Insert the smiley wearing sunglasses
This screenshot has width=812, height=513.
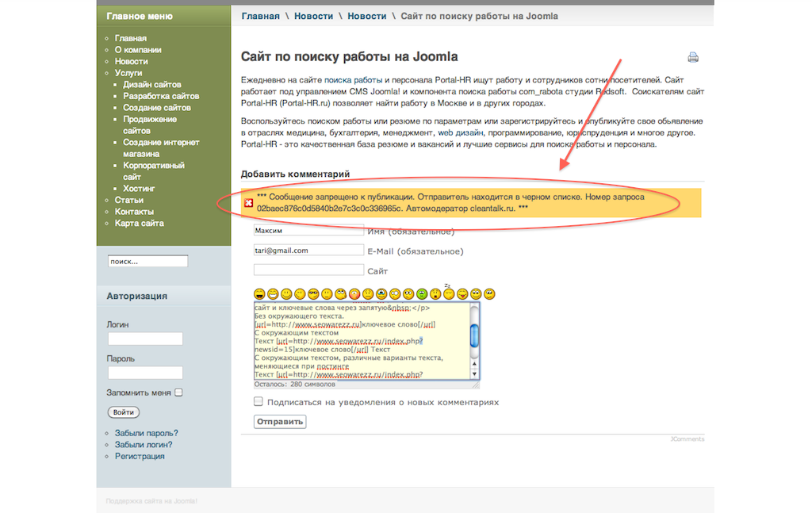point(314,294)
